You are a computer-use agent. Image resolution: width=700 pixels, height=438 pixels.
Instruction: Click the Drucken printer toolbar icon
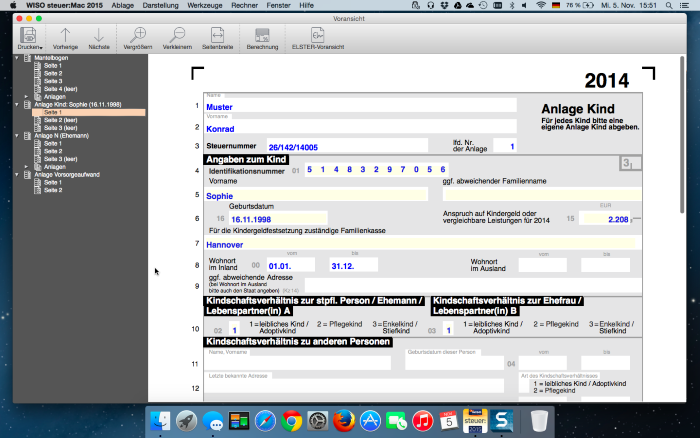point(28,35)
